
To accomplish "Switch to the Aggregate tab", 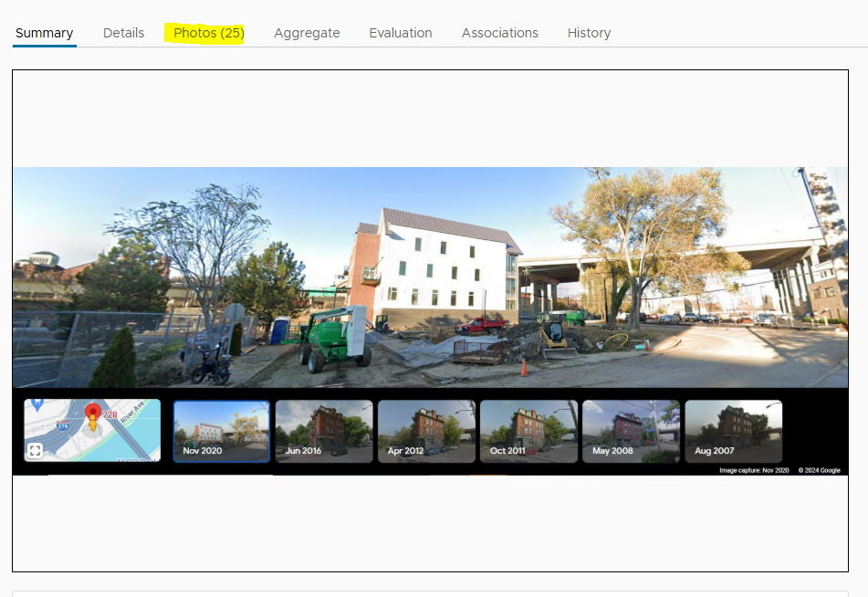I will (x=307, y=33).
